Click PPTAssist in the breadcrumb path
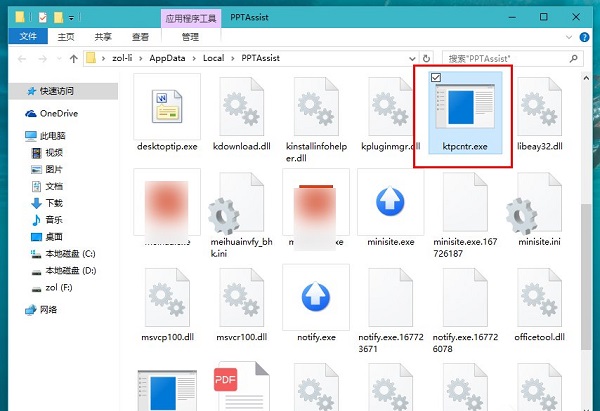This screenshot has width=600, height=411. click(x=261, y=58)
